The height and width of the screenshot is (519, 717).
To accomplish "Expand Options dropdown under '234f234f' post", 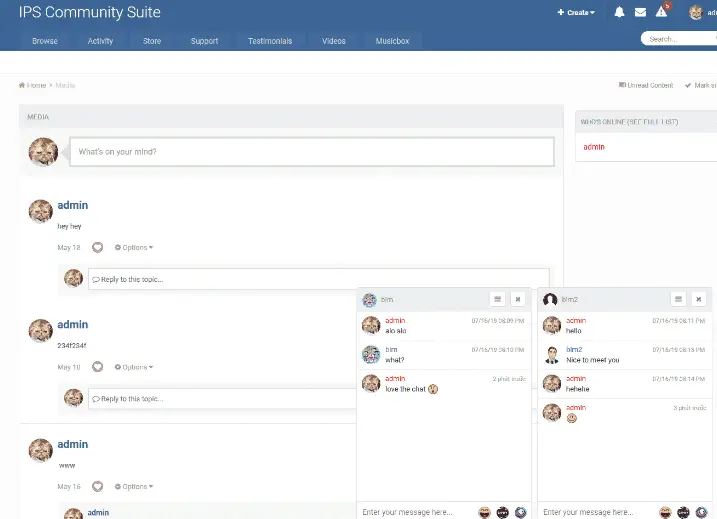I will click(x=134, y=367).
